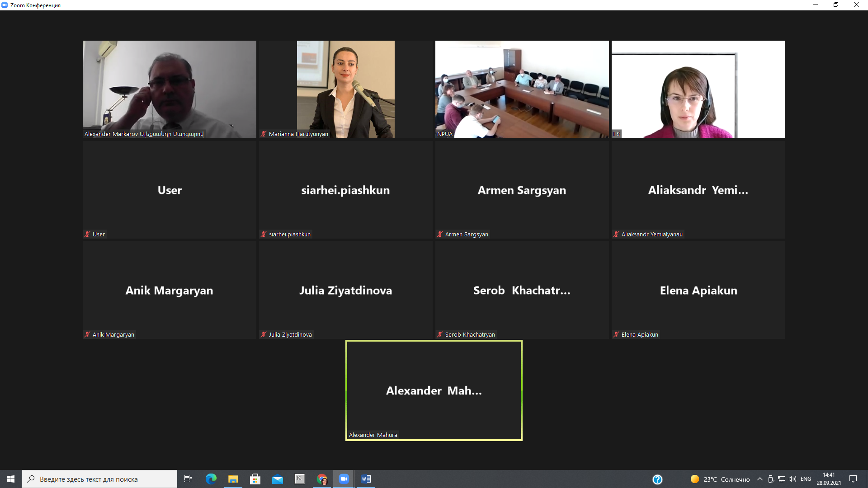The image size is (868, 488).
Task: Click the clock showing 14:41
Action: coord(829,479)
